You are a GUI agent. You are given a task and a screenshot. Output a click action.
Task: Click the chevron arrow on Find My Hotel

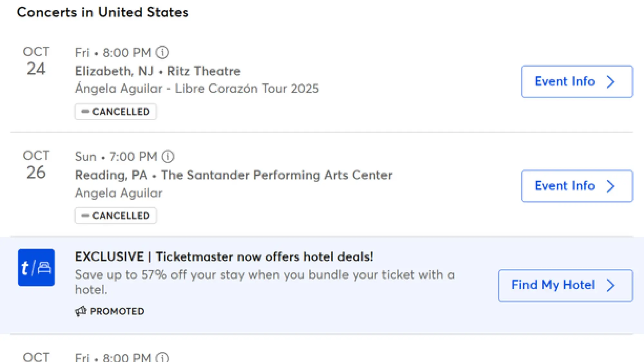611,285
